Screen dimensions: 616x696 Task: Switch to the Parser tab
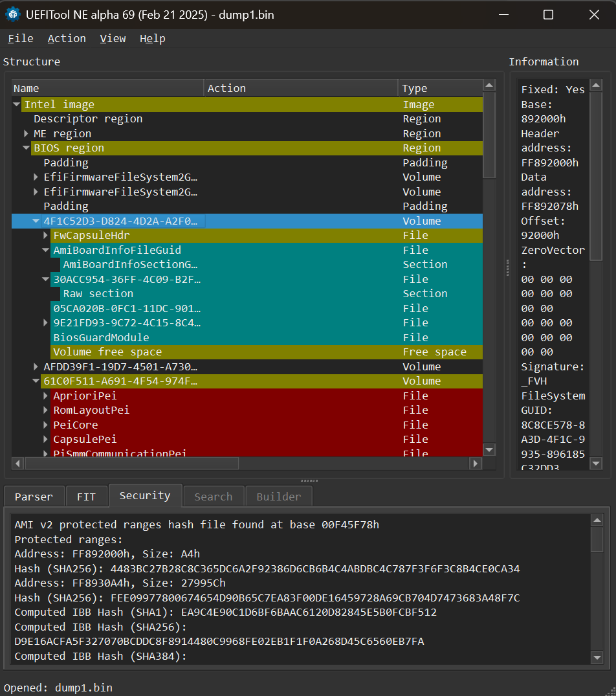point(34,496)
